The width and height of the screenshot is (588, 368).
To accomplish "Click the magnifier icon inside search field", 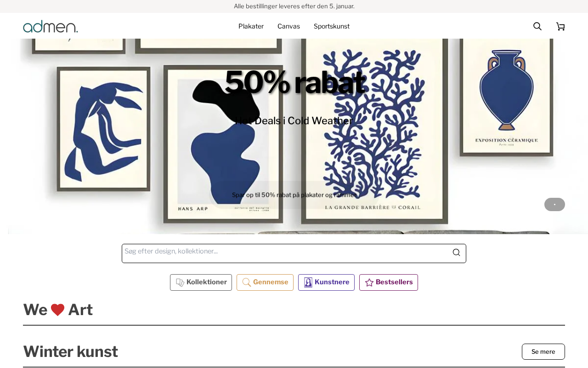I will (x=456, y=253).
